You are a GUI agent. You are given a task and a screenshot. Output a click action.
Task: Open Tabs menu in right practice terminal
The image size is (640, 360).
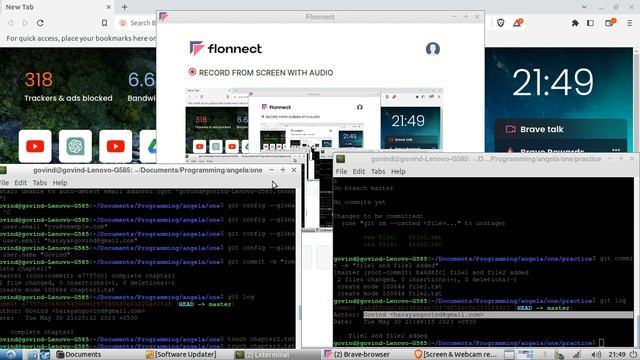tap(378, 171)
